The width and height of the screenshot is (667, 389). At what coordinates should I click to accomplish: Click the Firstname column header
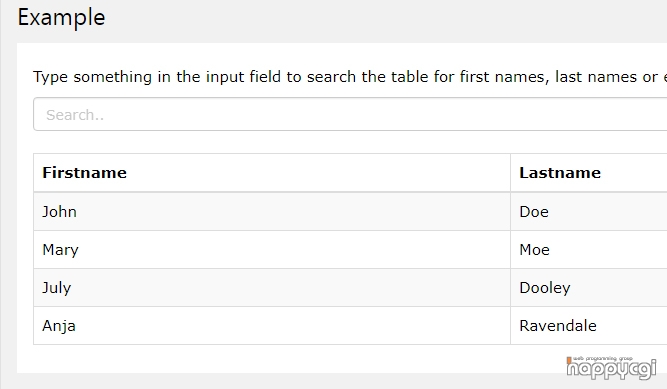point(272,173)
